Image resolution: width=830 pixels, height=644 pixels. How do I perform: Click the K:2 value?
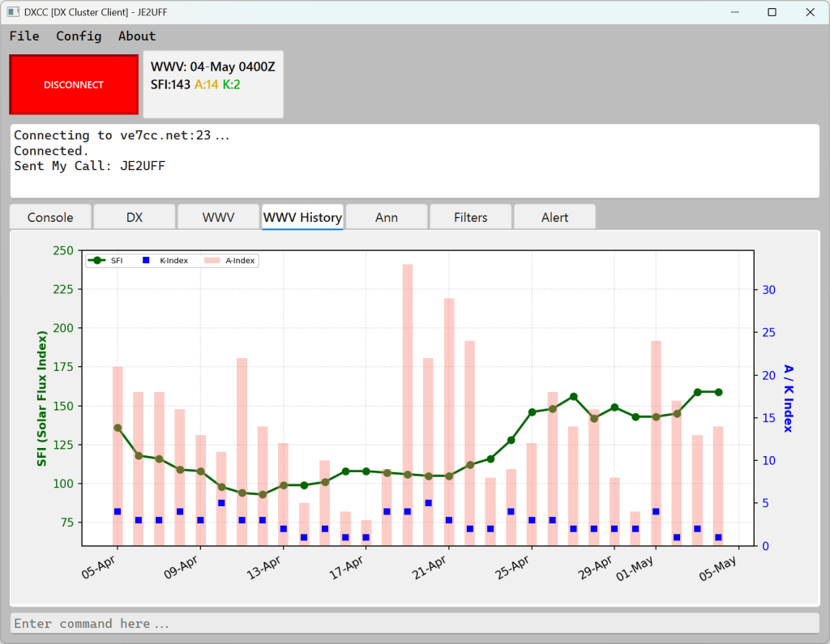coord(231,85)
